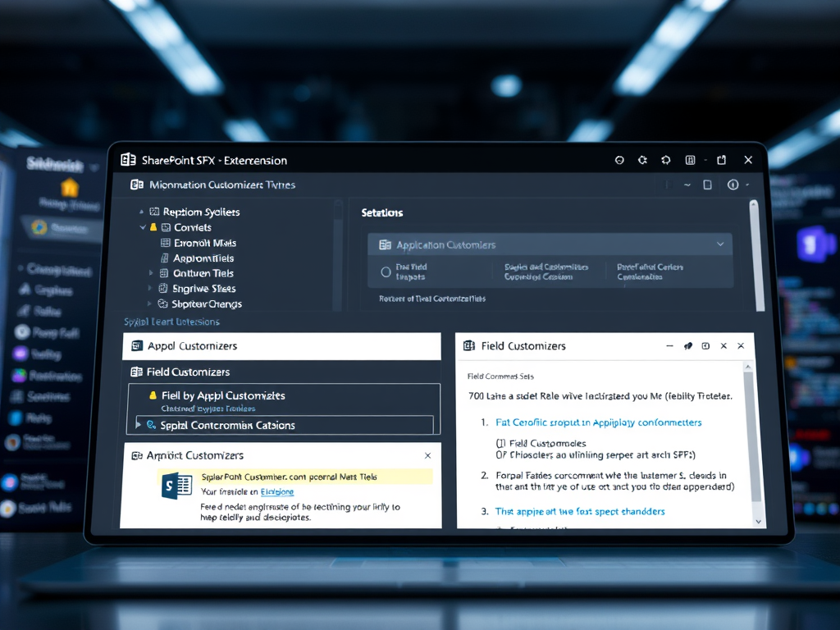
Task: Open the Elcigione link in the notification
Action: (x=277, y=492)
